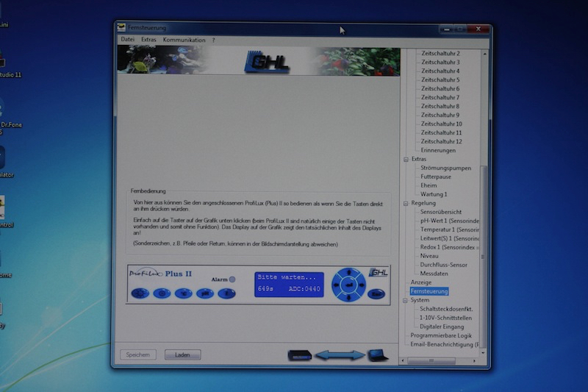Click the light (sun) button on ProfiLux panel
This screenshot has height=392, width=588.
[x=140, y=293]
